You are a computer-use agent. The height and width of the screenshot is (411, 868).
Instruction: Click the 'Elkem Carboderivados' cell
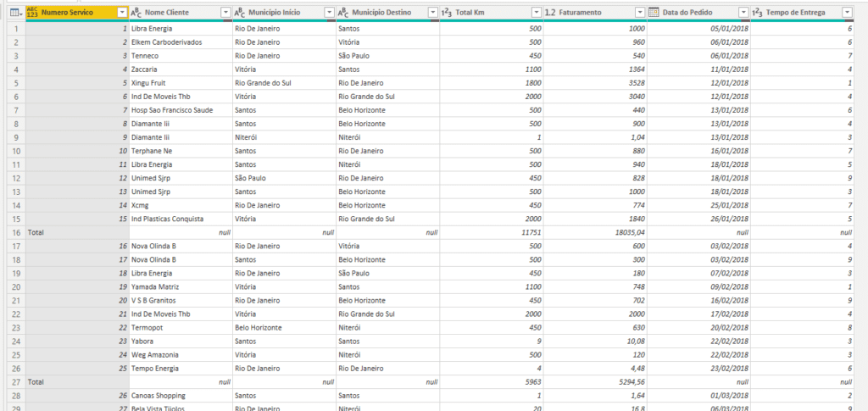(x=181, y=42)
